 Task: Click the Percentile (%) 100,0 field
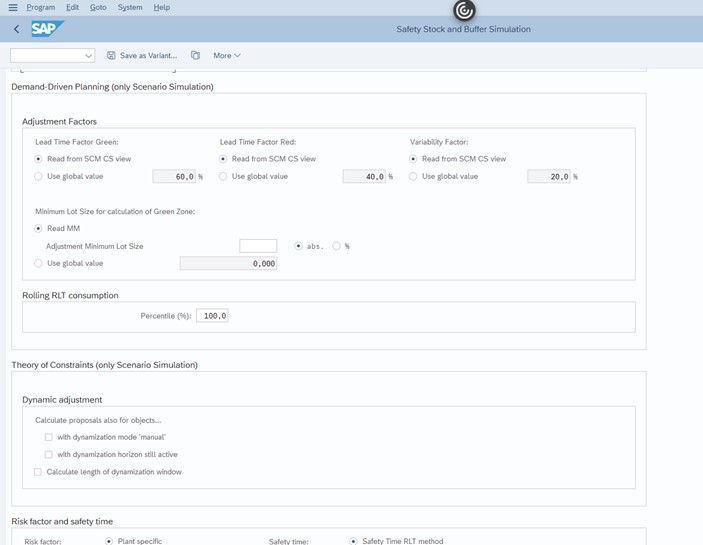click(x=212, y=316)
